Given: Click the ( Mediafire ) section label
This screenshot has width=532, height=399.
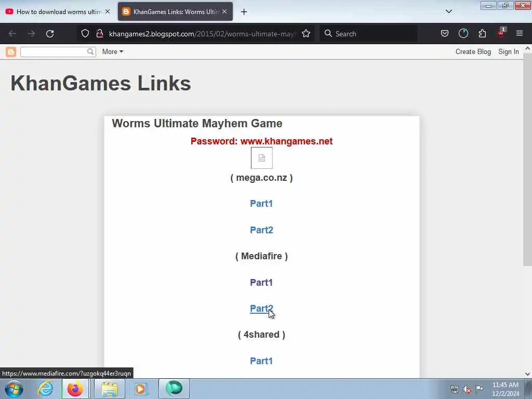Looking at the screenshot, I should point(262,256).
